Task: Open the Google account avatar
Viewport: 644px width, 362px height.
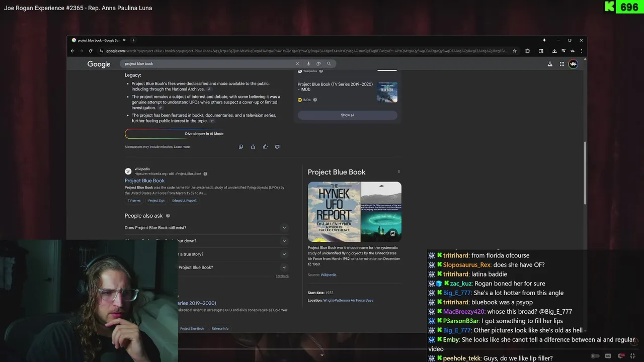Action: pyautogui.click(x=573, y=64)
